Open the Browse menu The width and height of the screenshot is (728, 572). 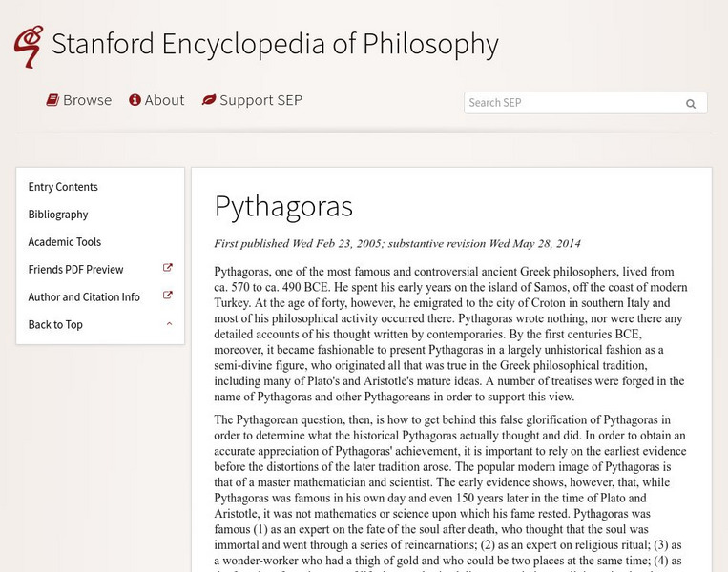pyautogui.click(x=87, y=100)
